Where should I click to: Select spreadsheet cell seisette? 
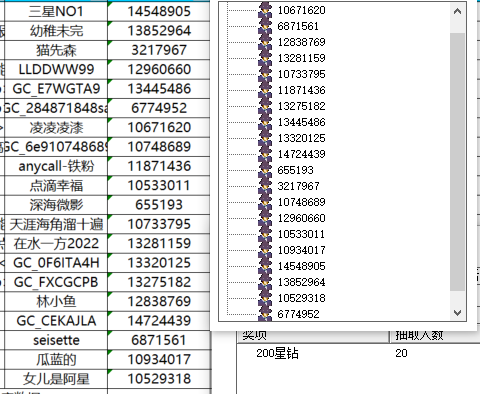tap(56, 340)
